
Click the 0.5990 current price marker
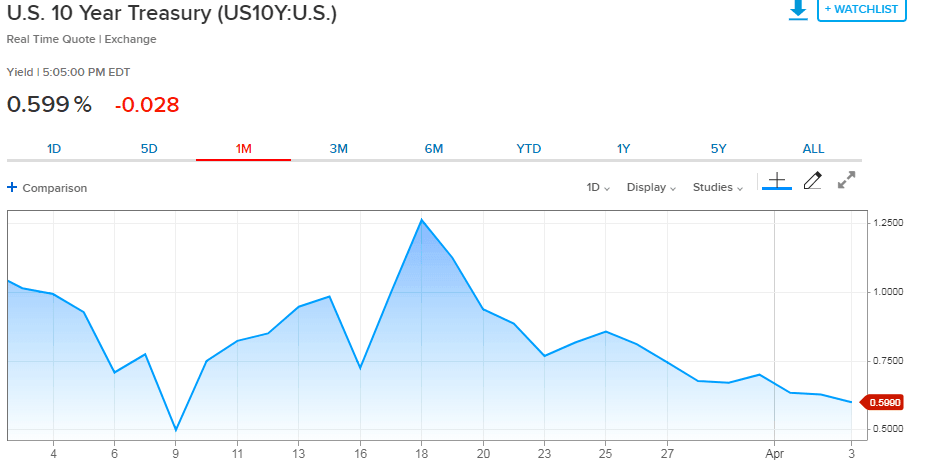pyautogui.click(x=884, y=402)
